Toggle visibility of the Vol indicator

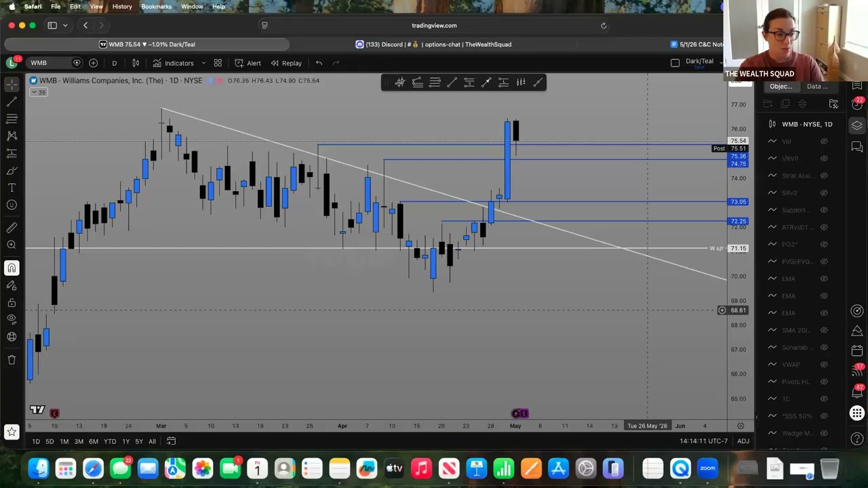point(824,141)
